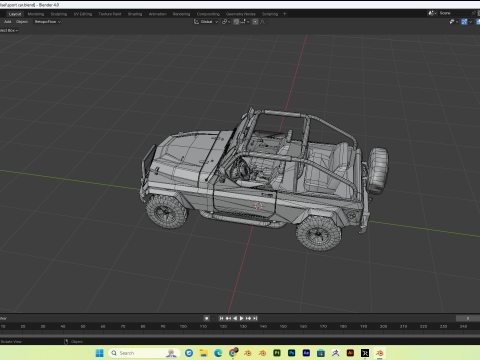Viewport: 480px width, 360px height.
Task: Toggle the auto keying record button
Action: coord(207,318)
